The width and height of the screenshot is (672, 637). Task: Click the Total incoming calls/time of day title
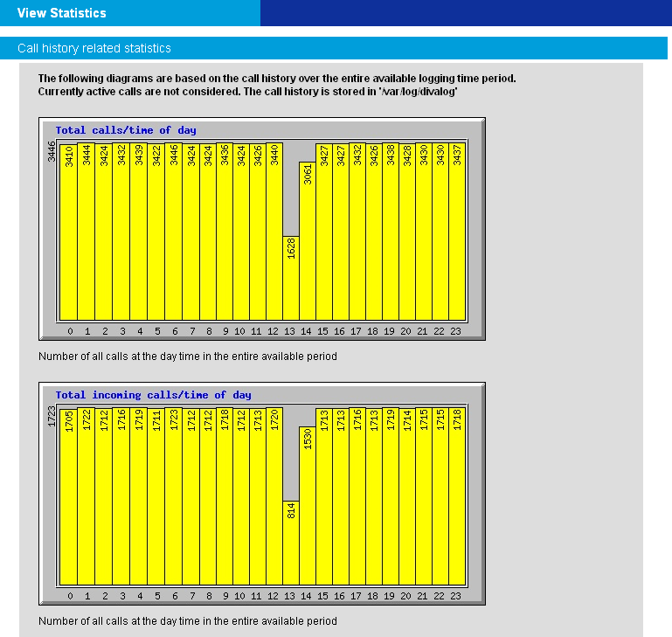153,395
